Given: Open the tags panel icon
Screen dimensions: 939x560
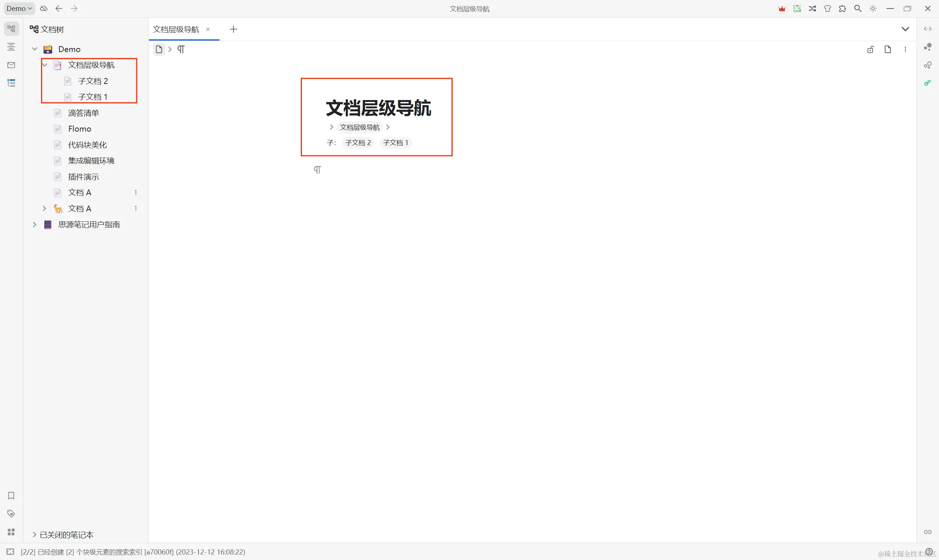Looking at the screenshot, I should point(11,513).
